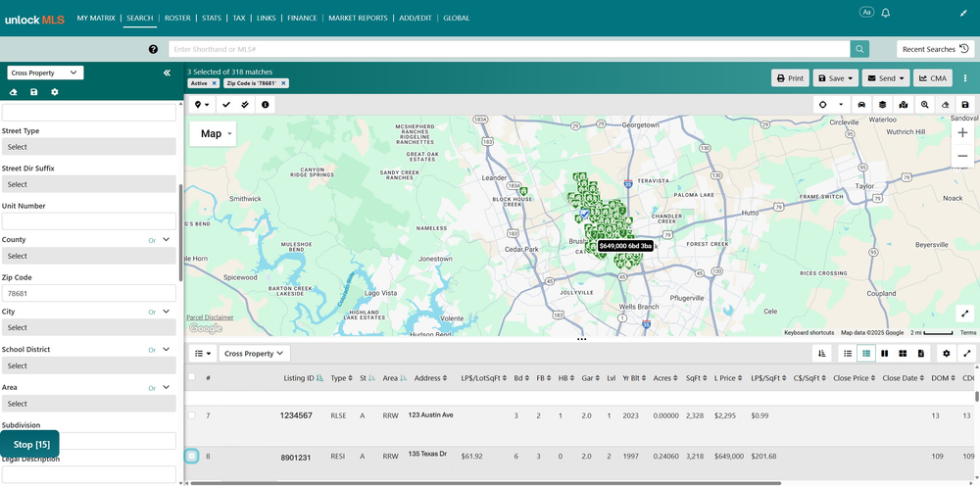This screenshot has width=980, height=486.
Task: Click the Enter Shorthand or MLS# search box
Action: [x=509, y=49]
